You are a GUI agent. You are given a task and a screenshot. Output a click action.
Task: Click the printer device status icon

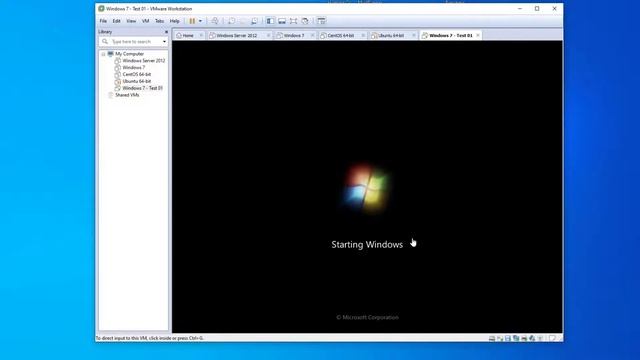[x=524, y=338]
